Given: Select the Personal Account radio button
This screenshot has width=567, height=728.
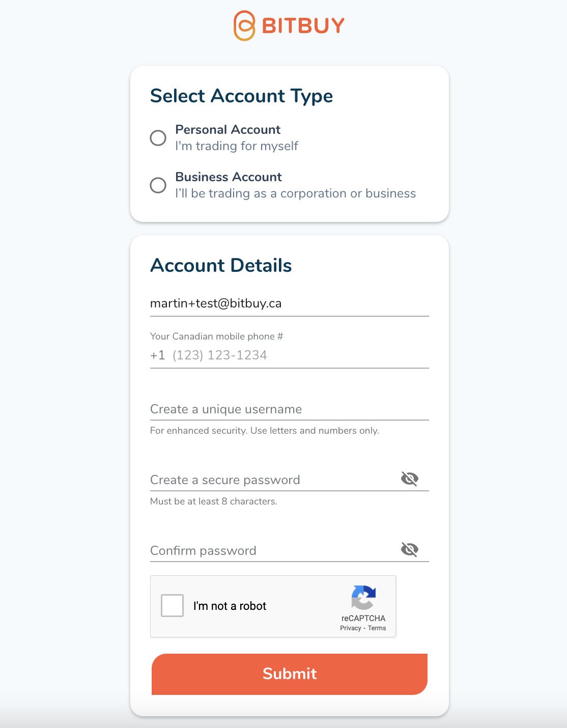Looking at the screenshot, I should pyautogui.click(x=158, y=138).
